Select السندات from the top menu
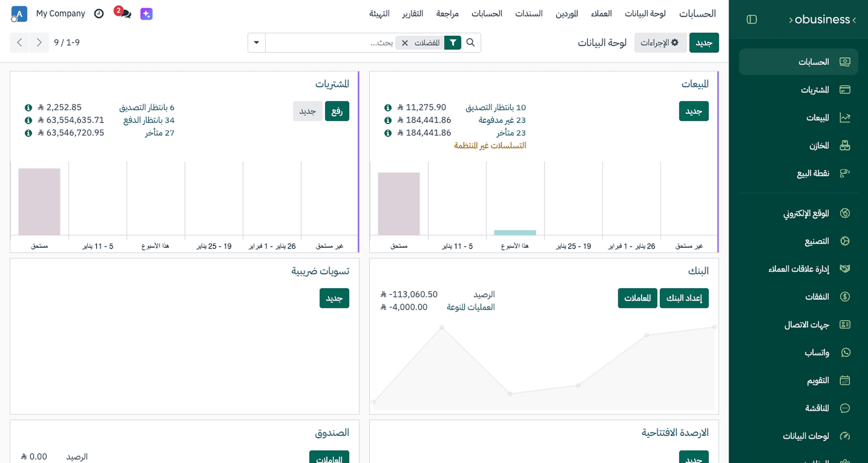The image size is (868, 463). [528, 14]
